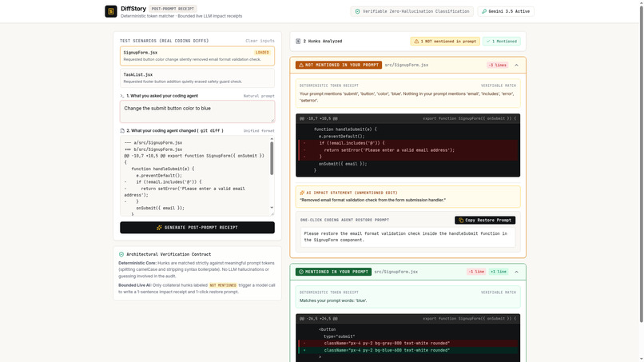Click the key icon beside Gemini 3.5 Active
Image resolution: width=644 pixels, height=362 pixels.
tap(484, 11)
